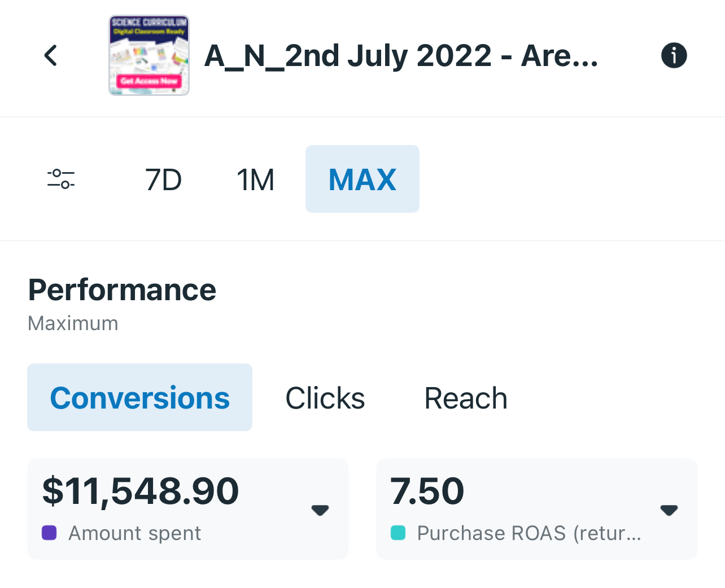Tap the $11,548.90 amount value
The width and height of the screenshot is (725, 588).
point(141,490)
